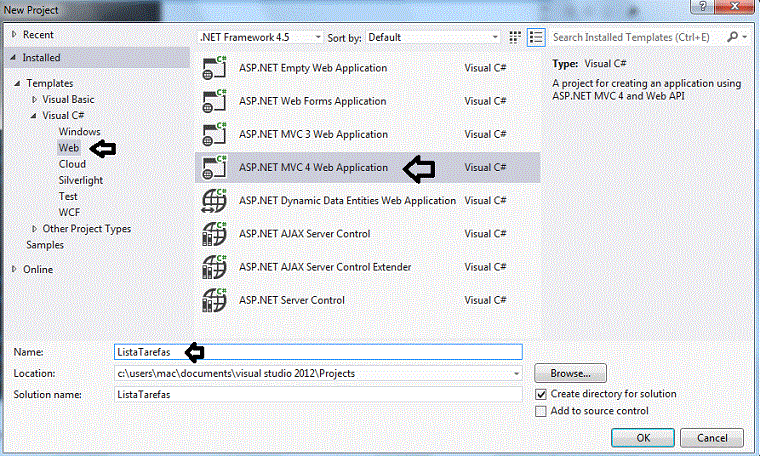
Task: Click the search magnifier icon
Action: (x=732, y=37)
